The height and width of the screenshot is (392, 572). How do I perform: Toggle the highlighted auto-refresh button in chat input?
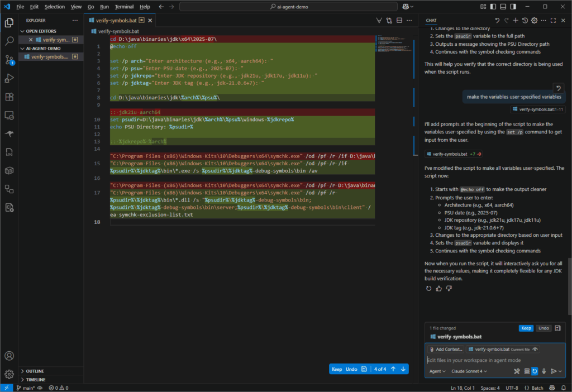coord(535,371)
